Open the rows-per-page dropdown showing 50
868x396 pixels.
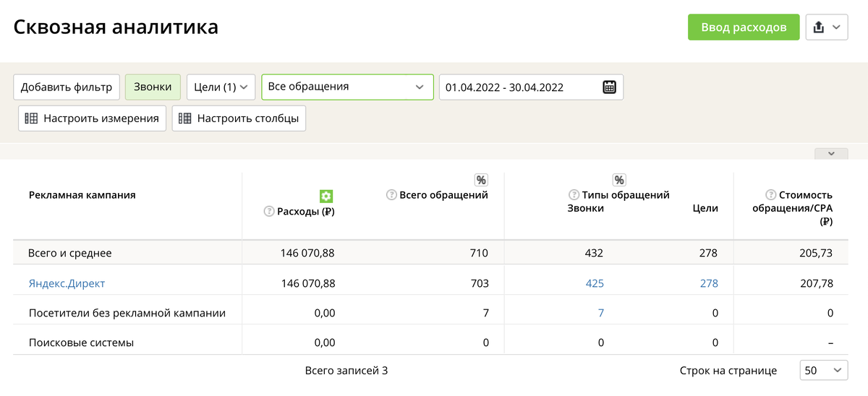(x=823, y=371)
